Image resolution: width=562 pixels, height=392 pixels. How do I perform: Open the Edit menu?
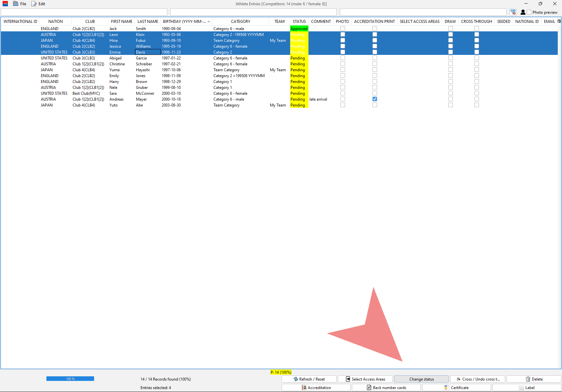[x=39, y=4]
